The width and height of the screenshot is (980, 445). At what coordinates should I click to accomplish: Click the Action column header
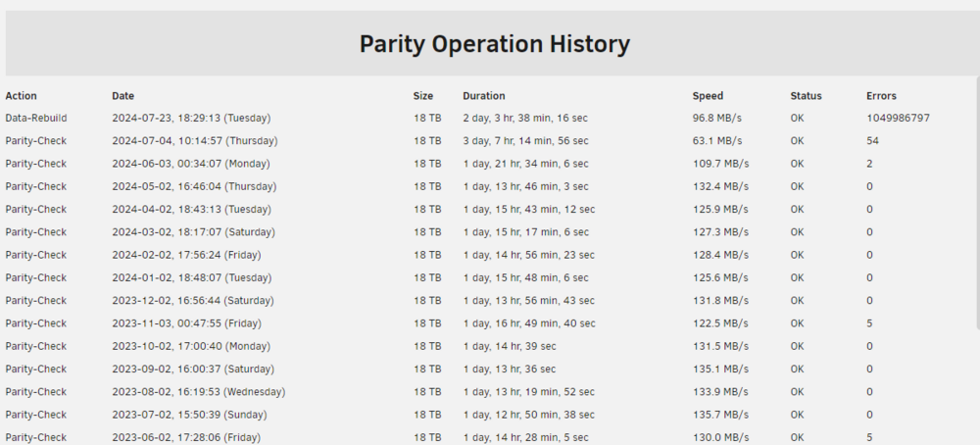[x=22, y=96]
